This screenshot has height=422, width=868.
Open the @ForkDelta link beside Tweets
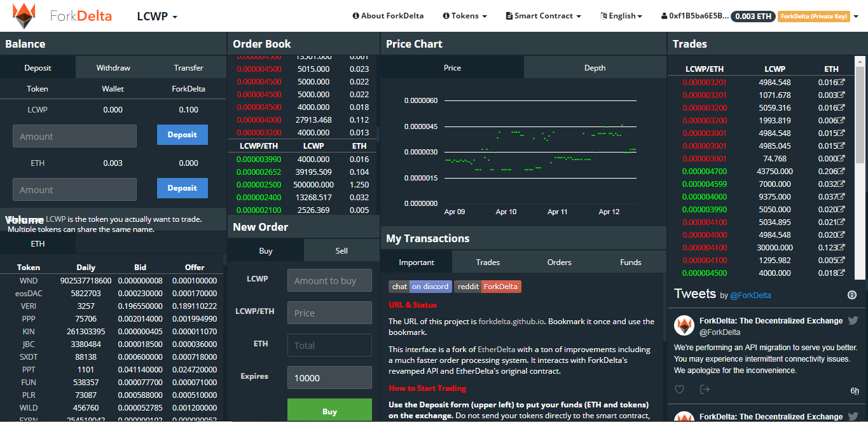[x=750, y=296]
